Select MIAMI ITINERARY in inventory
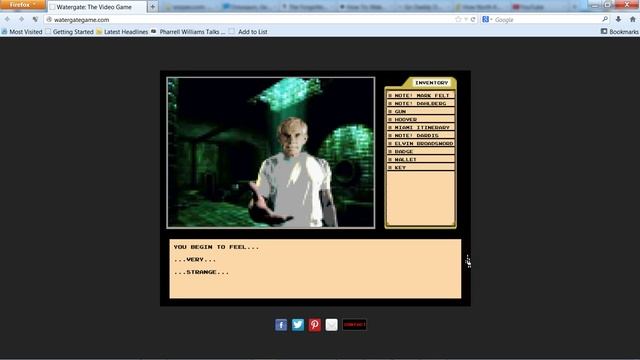The image size is (640, 360). pos(420,127)
